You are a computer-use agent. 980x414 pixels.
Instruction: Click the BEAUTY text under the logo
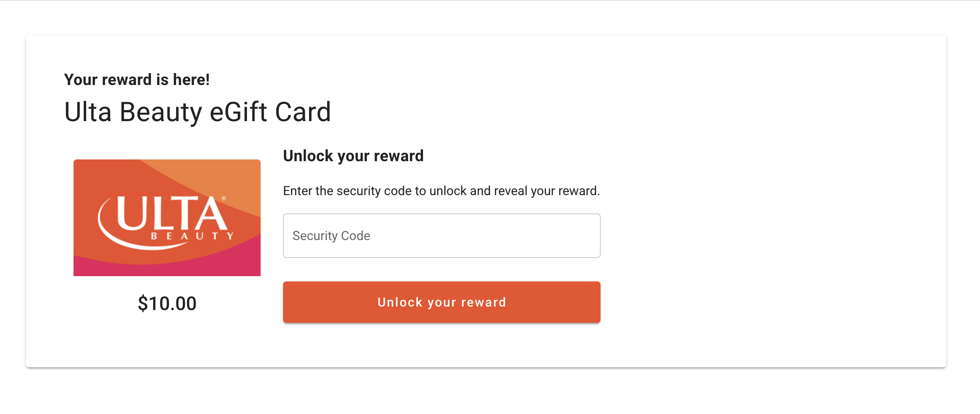click(x=192, y=236)
